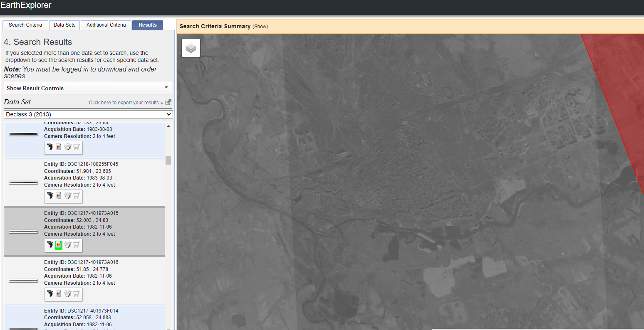Image resolution: width=644 pixels, height=330 pixels.
Task: Toggle browse overlay for D3C1217-401973A015
Action: pyautogui.click(x=59, y=245)
